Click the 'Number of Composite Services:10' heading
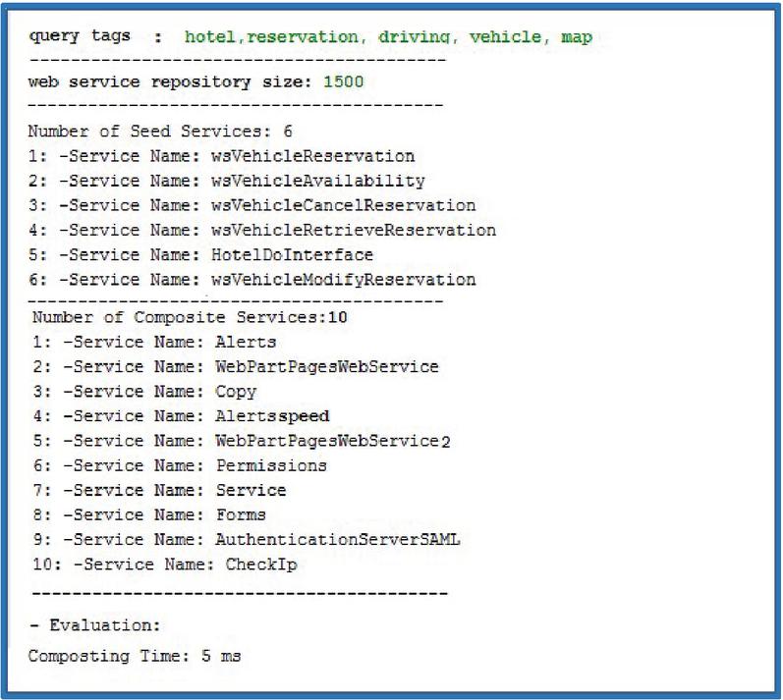Image resolution: width=783 pixels, height=700 pixels. [x=191, y=318]
